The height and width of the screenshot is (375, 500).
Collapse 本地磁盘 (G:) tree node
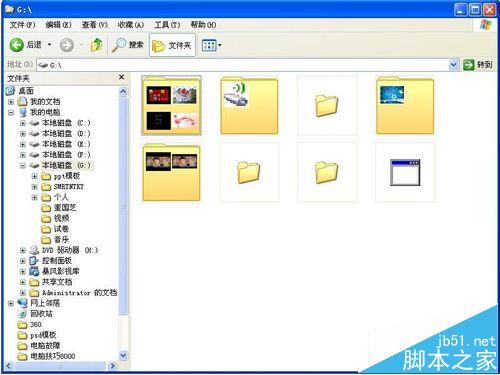coord(23,165)
